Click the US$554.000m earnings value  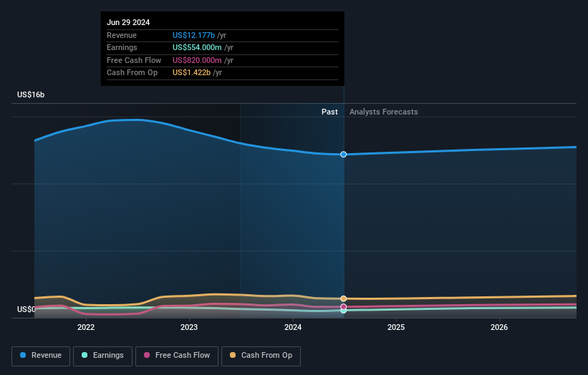tap(197, 47)
